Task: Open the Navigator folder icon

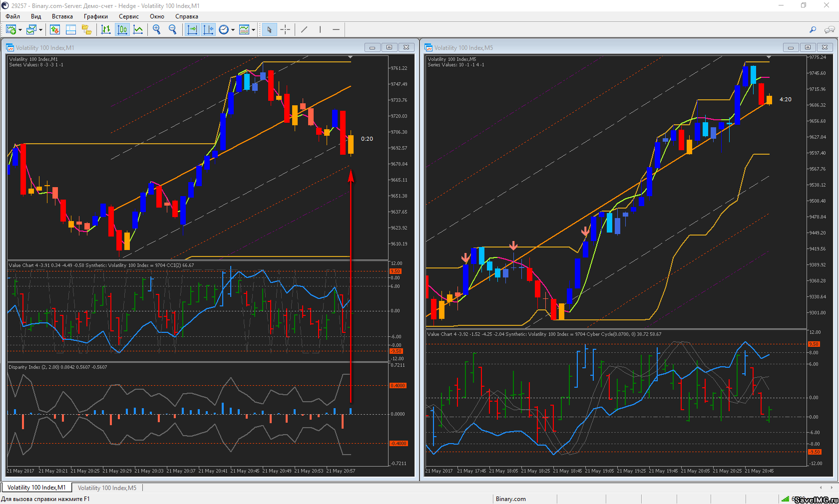Action: [x=87, y=30]
